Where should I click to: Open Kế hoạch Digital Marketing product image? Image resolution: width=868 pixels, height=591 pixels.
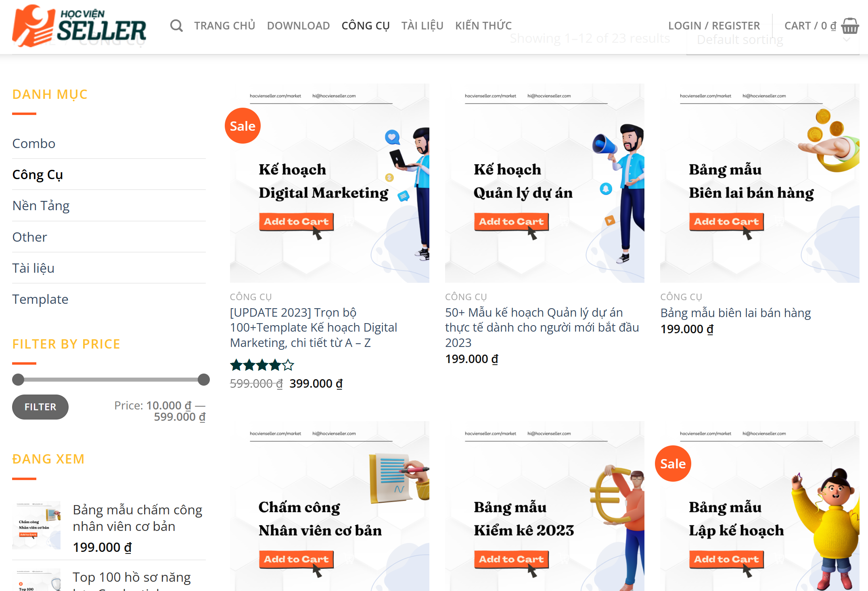click(x=329, y=183)
